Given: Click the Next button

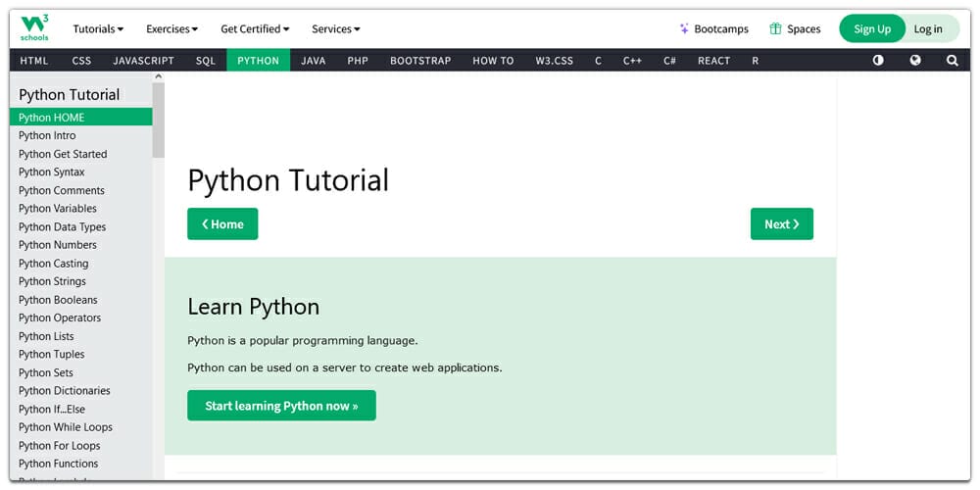Looking at the screenshot, I should [x=782, y=223].
